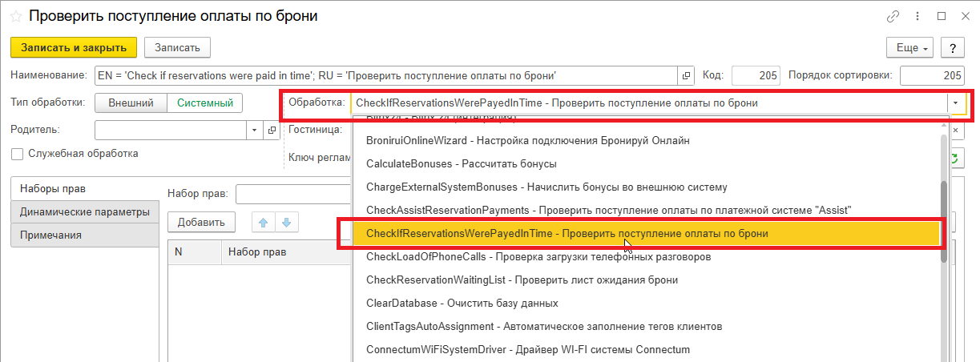Click the Добавить button

pyautogui.click(x=201, y=222)
